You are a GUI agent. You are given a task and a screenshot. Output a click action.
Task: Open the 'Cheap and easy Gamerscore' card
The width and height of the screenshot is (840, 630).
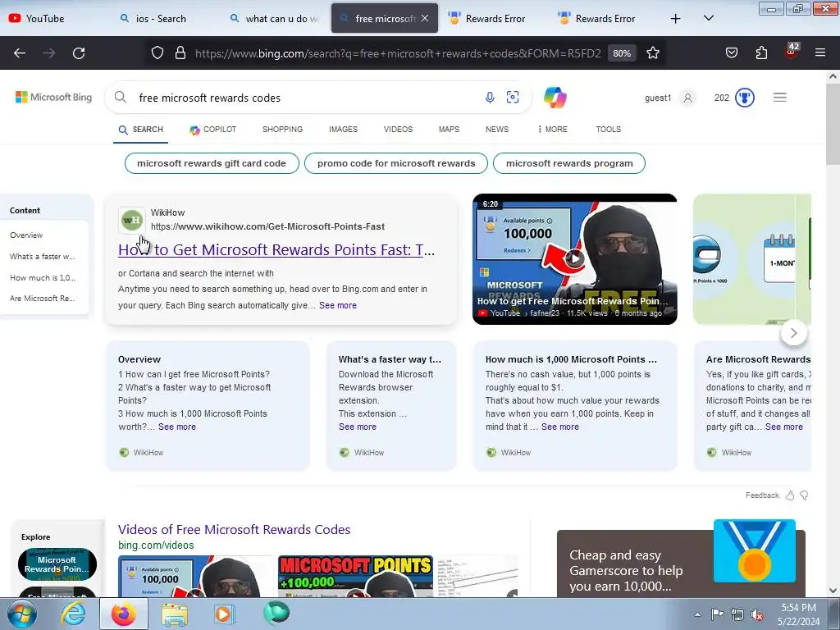tap(681, 564)
